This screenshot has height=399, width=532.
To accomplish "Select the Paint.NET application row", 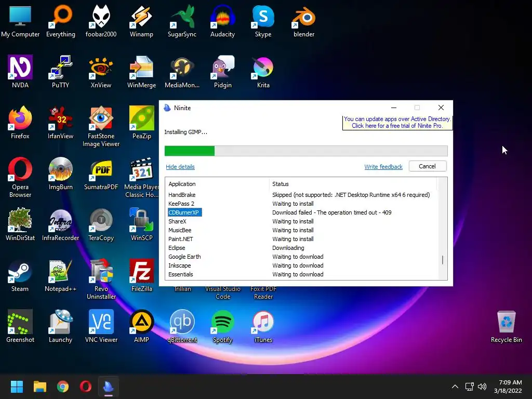I will click(302, 239).
